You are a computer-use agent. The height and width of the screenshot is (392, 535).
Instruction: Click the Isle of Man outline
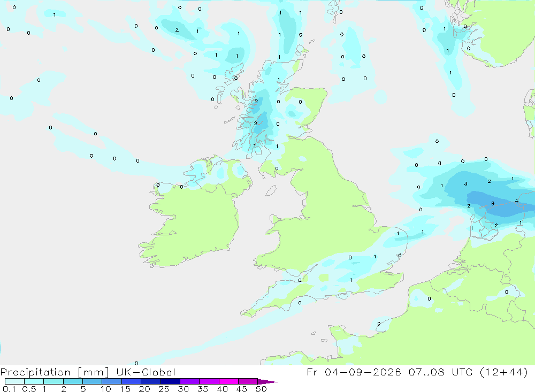coord(271,191)
